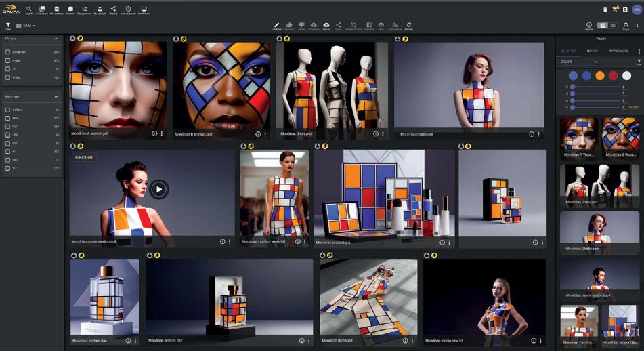Open the APPROVERS tab

pyautogui.click(x=618, y=51)
